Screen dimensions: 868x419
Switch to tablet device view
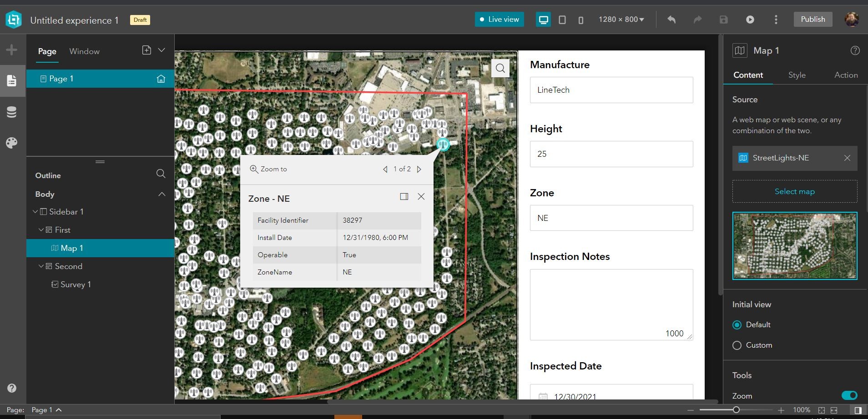[x=562, y=20]
